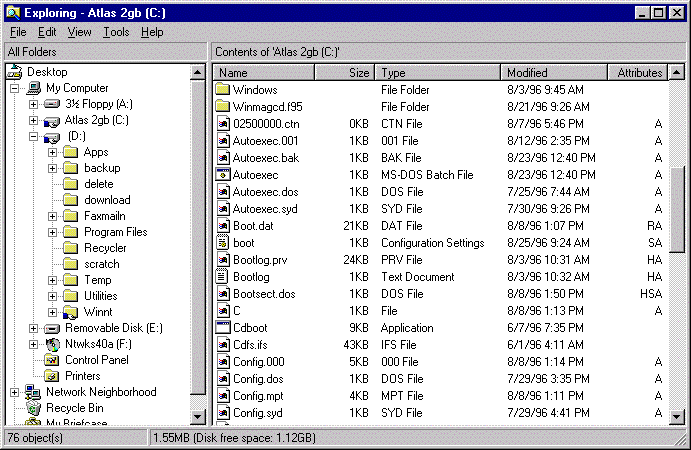This screenshot has height=450, width=691.
Task: Click the Cdboot application icon
Action: 223,327
